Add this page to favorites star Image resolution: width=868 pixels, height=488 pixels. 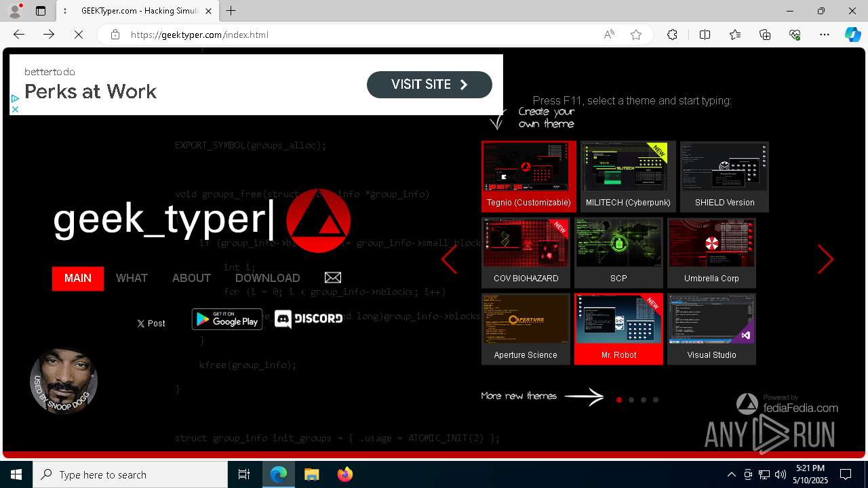pyautogui.click(x=636, y=35)
